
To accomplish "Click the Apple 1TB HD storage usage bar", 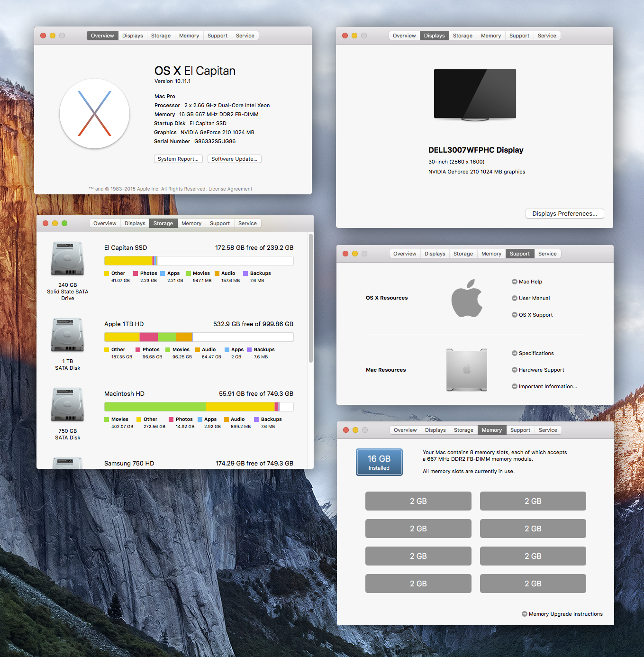I will coord(199,337).
